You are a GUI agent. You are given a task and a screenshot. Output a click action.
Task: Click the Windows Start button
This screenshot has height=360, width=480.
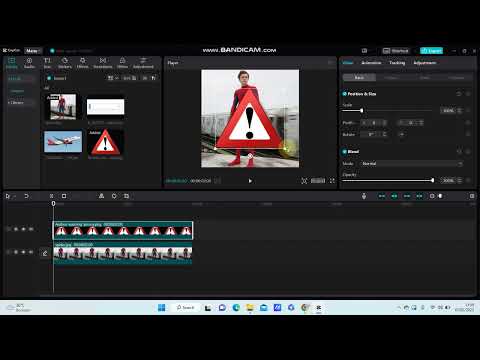(161, 307)
